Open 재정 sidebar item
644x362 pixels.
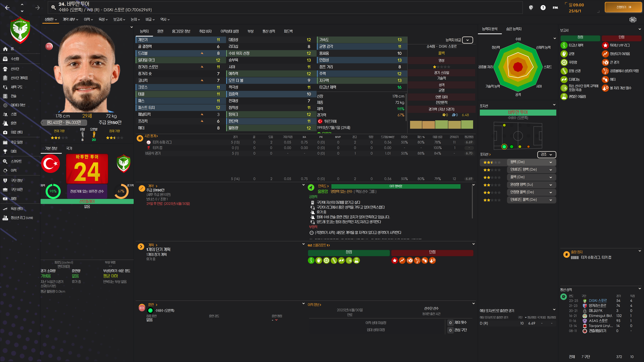pyautogui.click(x=13, y=199)
